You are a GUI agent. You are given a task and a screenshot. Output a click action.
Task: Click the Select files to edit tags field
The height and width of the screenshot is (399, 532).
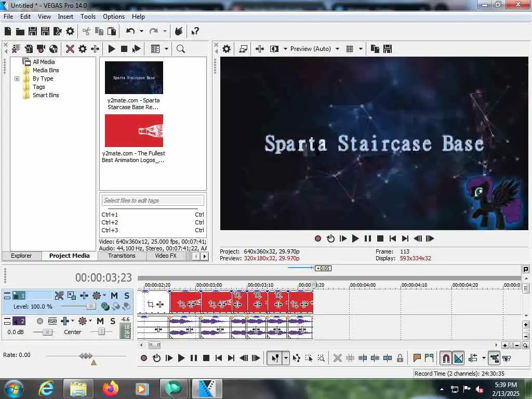(x=153, y=200)
